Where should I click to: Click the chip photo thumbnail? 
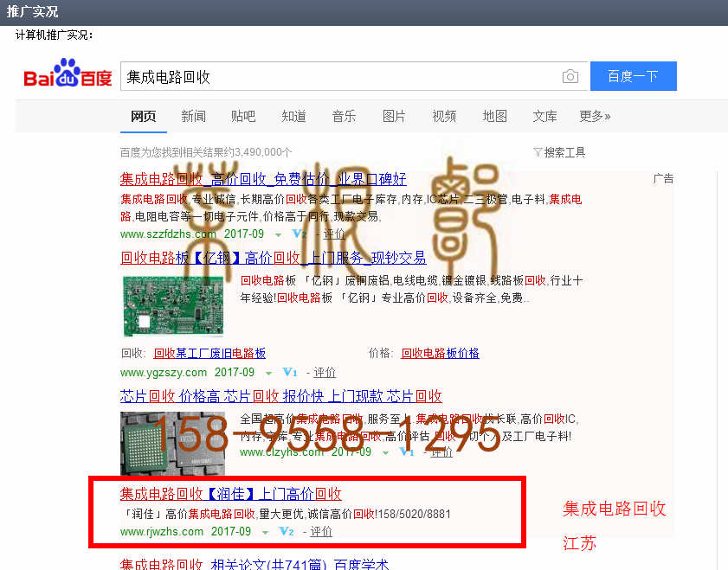click(173, 443)
